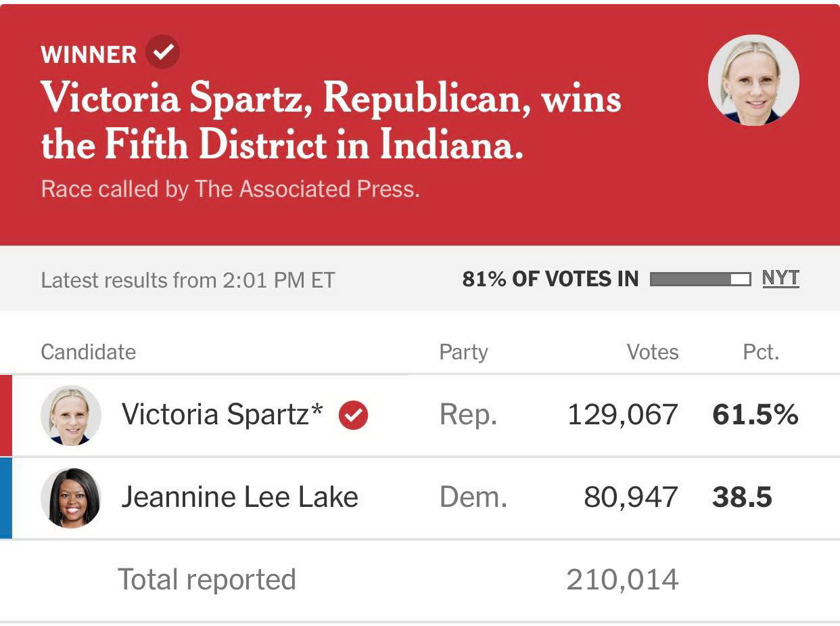Click the Candidate column header
This screenshot has width=840, height=626.
pos(89,352)
